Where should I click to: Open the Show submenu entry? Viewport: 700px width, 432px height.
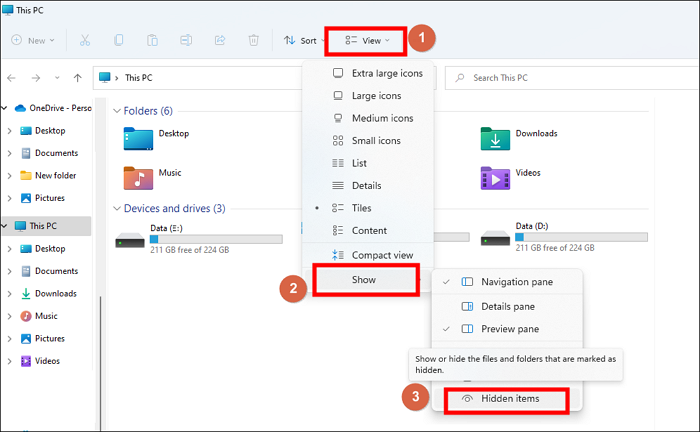click(364, 280)
